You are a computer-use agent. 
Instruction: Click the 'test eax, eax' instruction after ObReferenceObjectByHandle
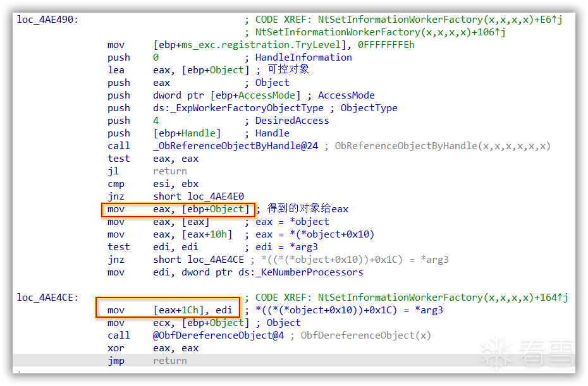pyautogui.click(x=153, y=159)
